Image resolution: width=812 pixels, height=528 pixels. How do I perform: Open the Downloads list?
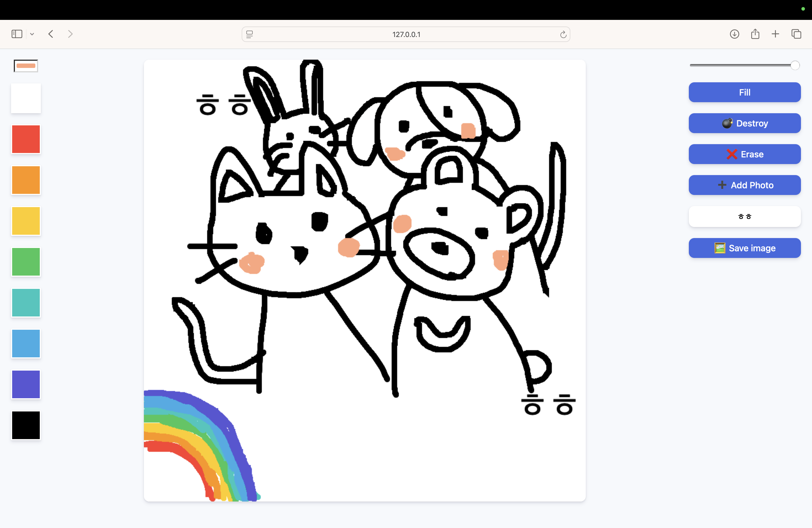[735, 34]
